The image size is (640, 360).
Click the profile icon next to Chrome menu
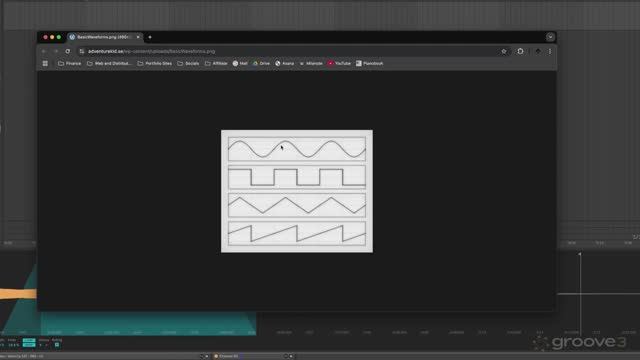538,51
